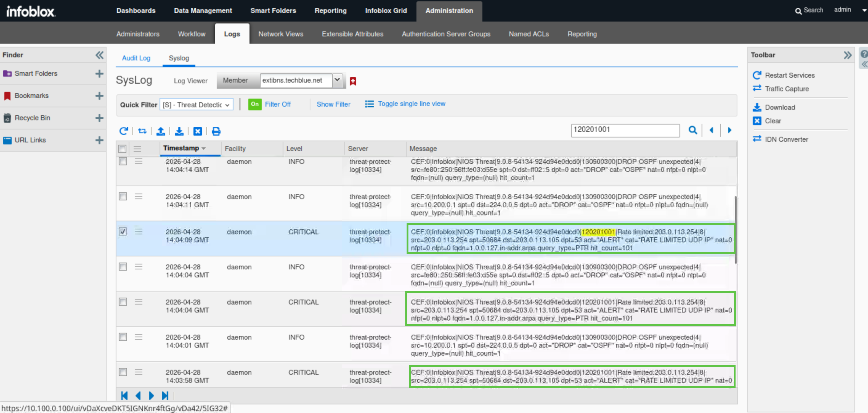Viewport: 868px width, 413px height.
Task: Go to previous page of log
Action: 138,395
